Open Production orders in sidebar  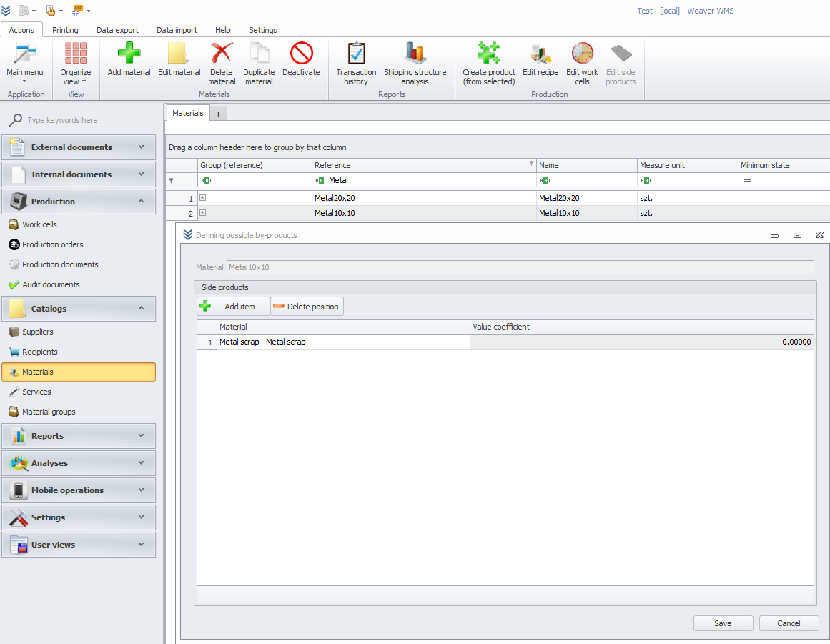click(52, 244)
